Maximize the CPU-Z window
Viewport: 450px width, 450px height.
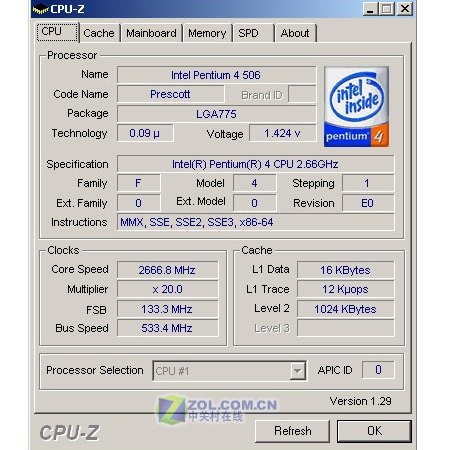pyautogui.click(x=387, y=9)
